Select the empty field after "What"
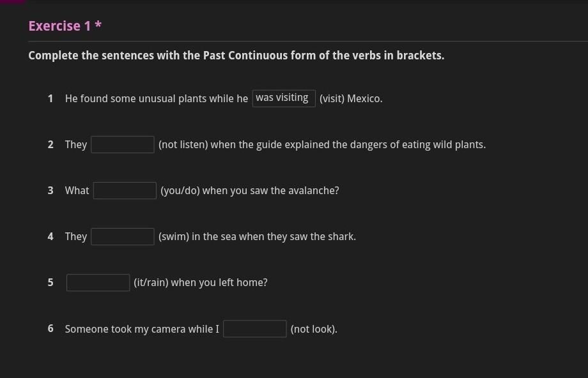 tap(125, 190)
